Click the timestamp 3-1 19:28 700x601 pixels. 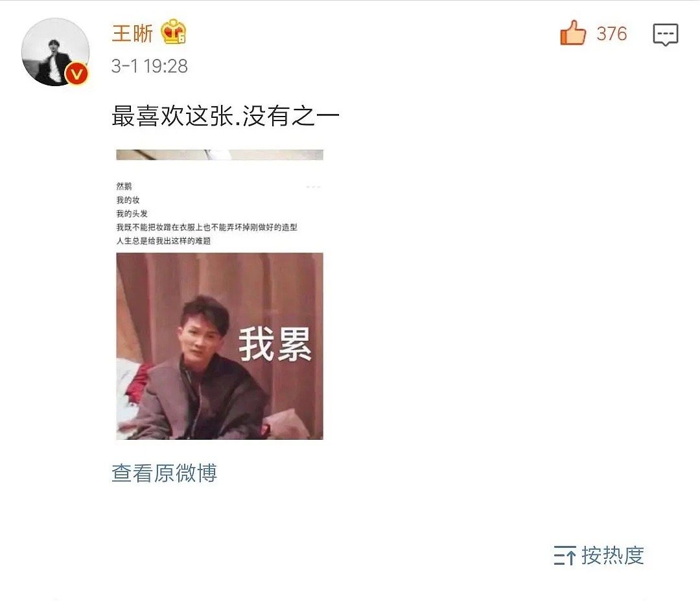[150, 66]
